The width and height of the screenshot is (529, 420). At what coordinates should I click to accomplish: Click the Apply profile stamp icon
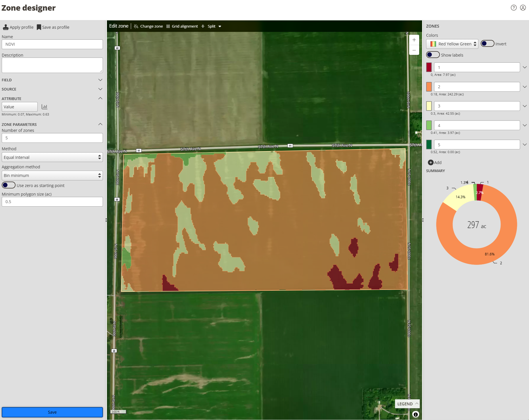[x=5, y=27]
